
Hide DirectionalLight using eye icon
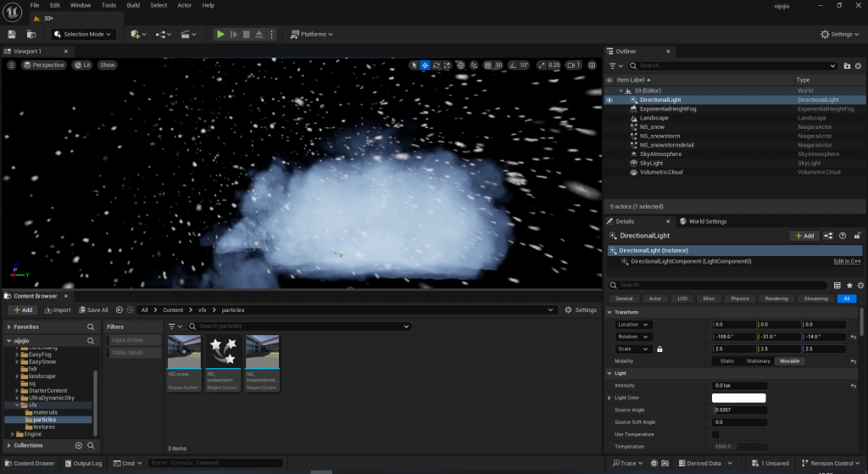[x=609, y=100]
